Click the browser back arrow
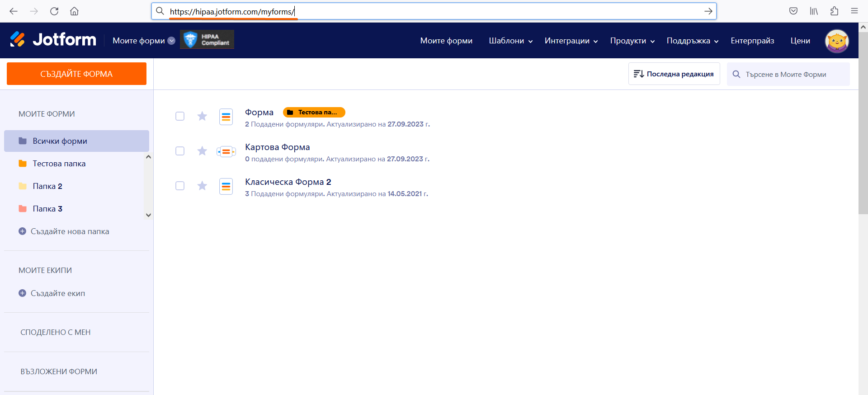The width and height of the screenshot is (868, 395). click(14, 11)
